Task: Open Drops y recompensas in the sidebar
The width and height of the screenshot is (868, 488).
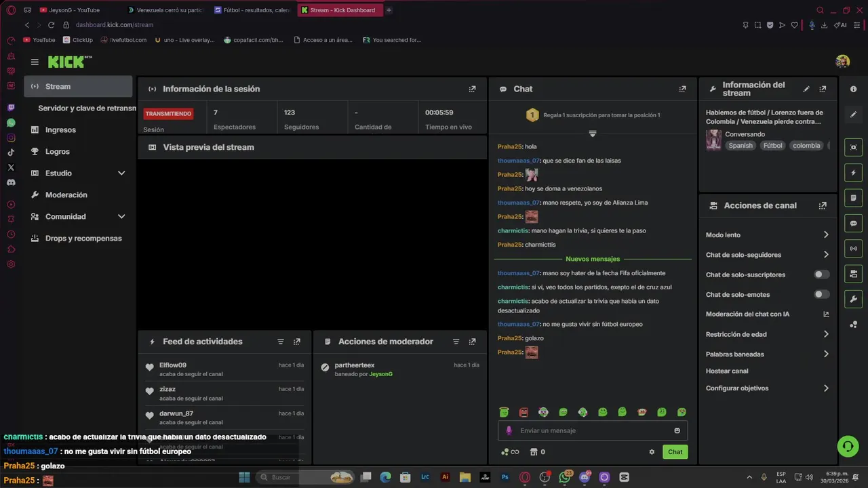Action: pos(78,238)
